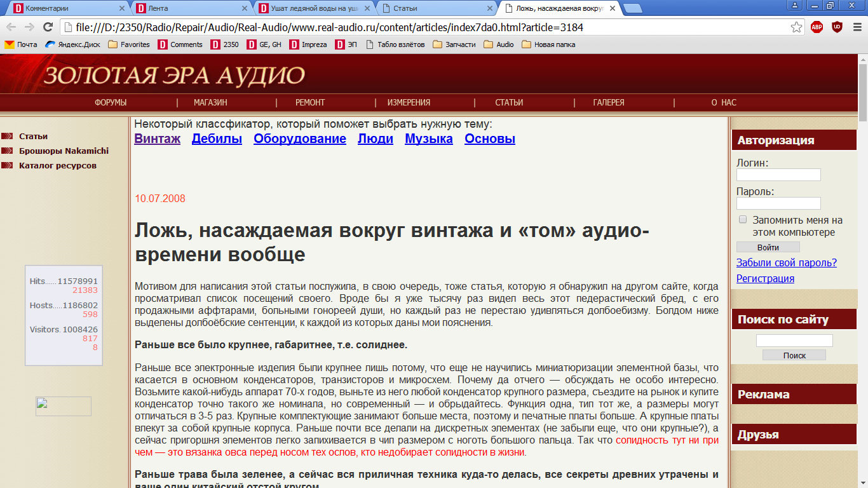Select the Винтаж category link
The image size is (868, 488).
tap(157, 139)
